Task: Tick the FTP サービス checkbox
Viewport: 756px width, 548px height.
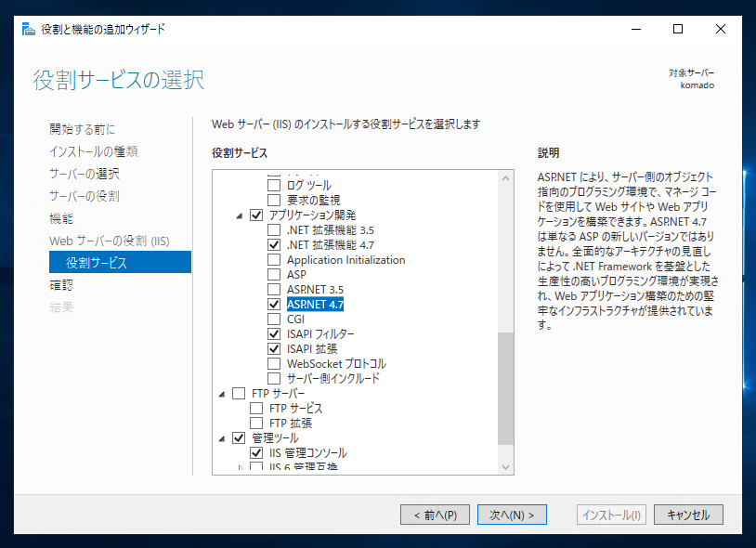Action: click(x=256, y=409)
